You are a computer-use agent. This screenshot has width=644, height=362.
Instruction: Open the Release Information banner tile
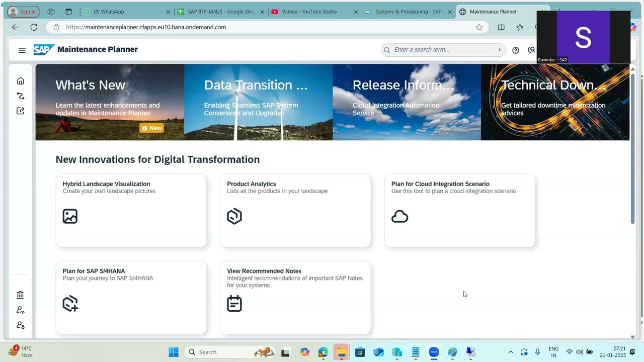407,102
